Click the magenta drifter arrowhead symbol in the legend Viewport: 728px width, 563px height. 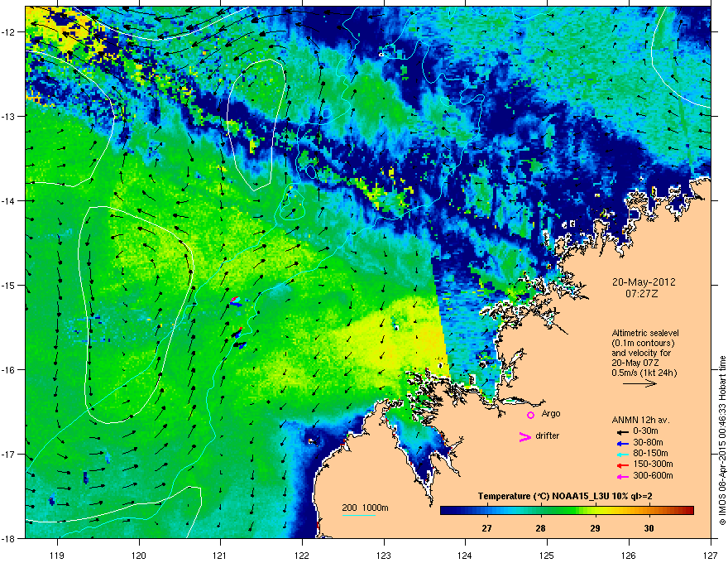click(x=525, y=436)
